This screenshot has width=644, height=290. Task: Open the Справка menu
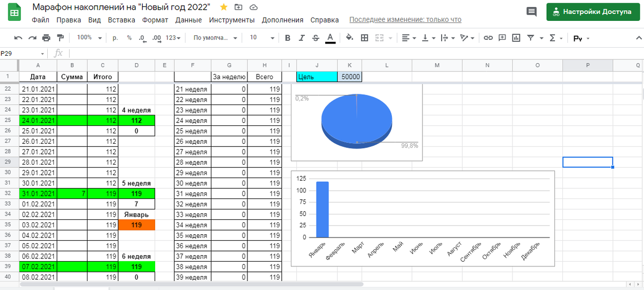(325, 20)
